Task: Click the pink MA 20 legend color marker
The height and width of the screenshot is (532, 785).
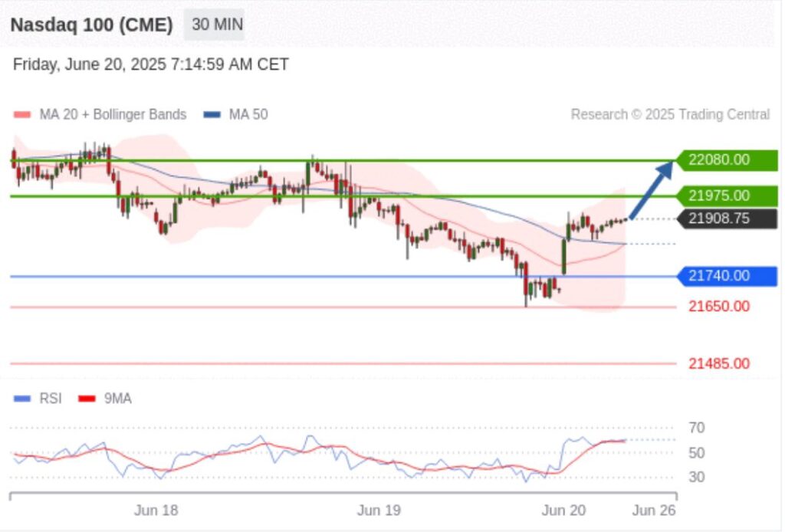Action: tap(22, 115)
